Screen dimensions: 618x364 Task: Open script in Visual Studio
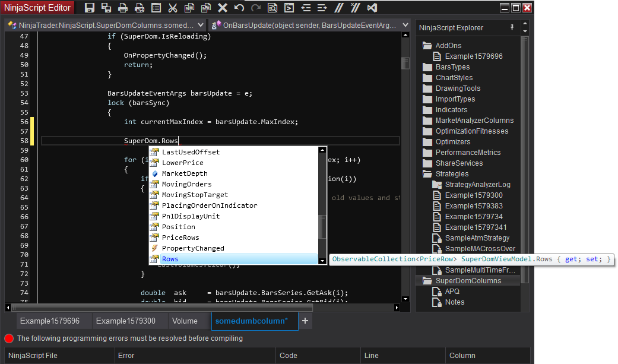pos(372,8)
